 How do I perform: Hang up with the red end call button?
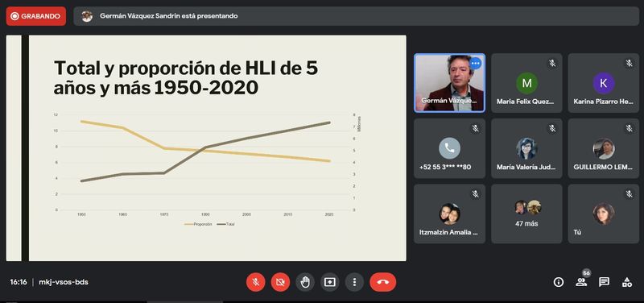[x=383, y=282]
